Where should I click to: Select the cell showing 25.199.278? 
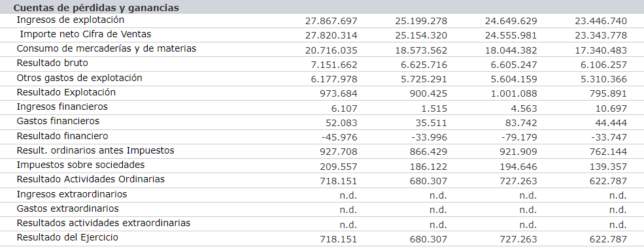tap(421, 21)
